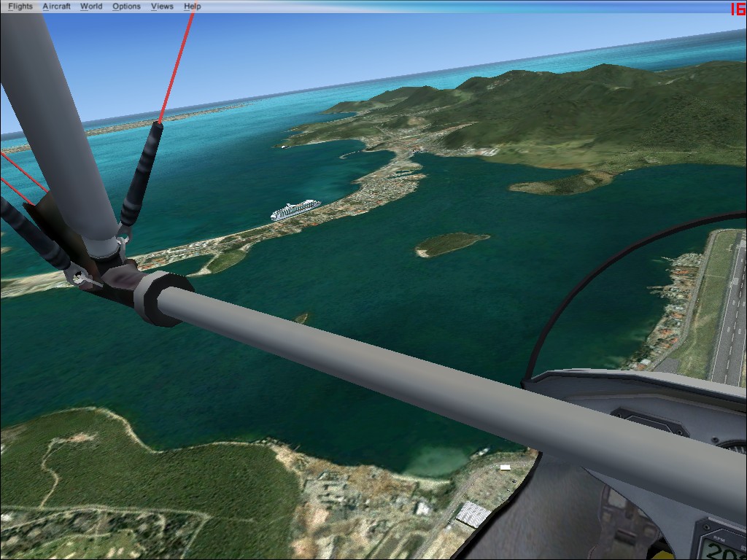Click the hexagonal nut on the crossbar
The image size is (747, 560).
click(x=155, y=299)
